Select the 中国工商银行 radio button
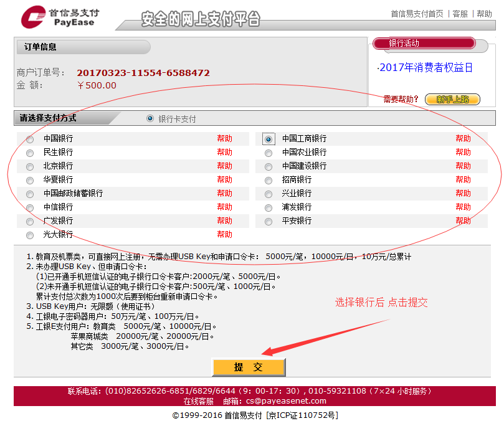This screenshot has height=426, width=504. point(269,140)
